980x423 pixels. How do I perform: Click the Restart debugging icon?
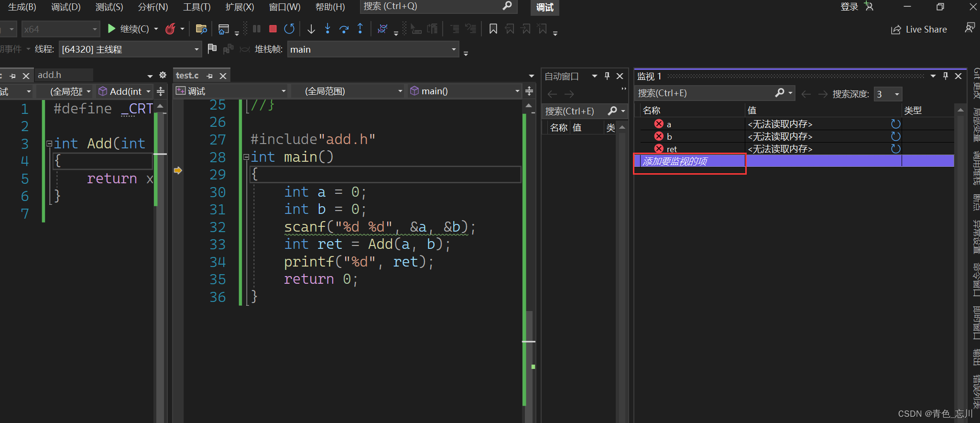[x=289, y=29]
